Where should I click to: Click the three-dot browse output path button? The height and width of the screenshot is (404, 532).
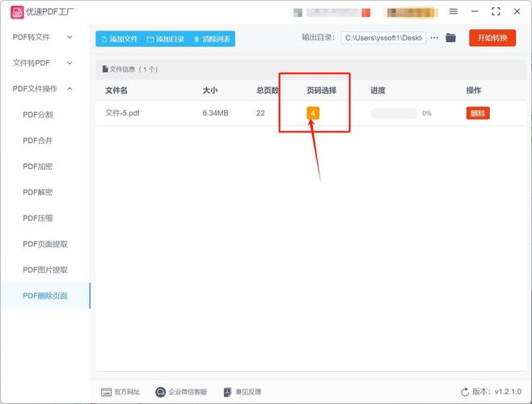coord(434,38)
